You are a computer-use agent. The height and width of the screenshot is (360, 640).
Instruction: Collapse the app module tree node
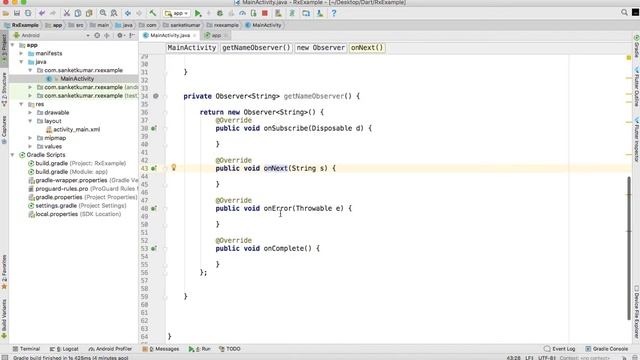13,45
